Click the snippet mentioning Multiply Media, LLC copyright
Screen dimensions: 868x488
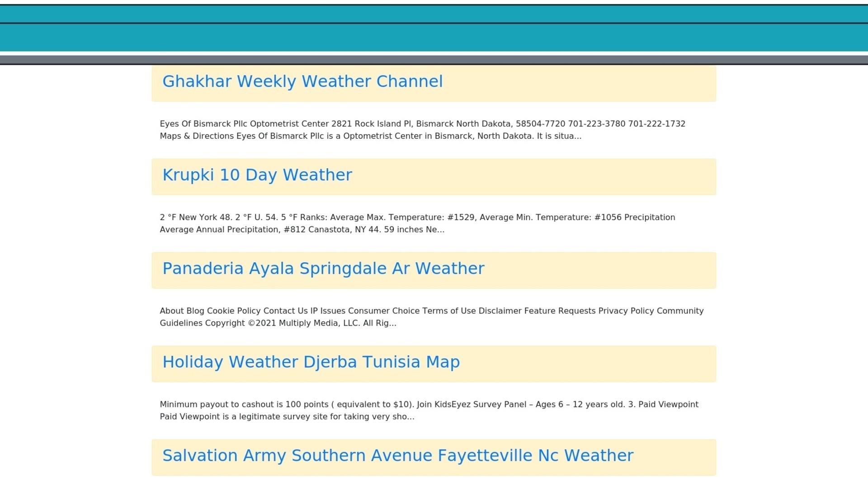click(432, 317)
